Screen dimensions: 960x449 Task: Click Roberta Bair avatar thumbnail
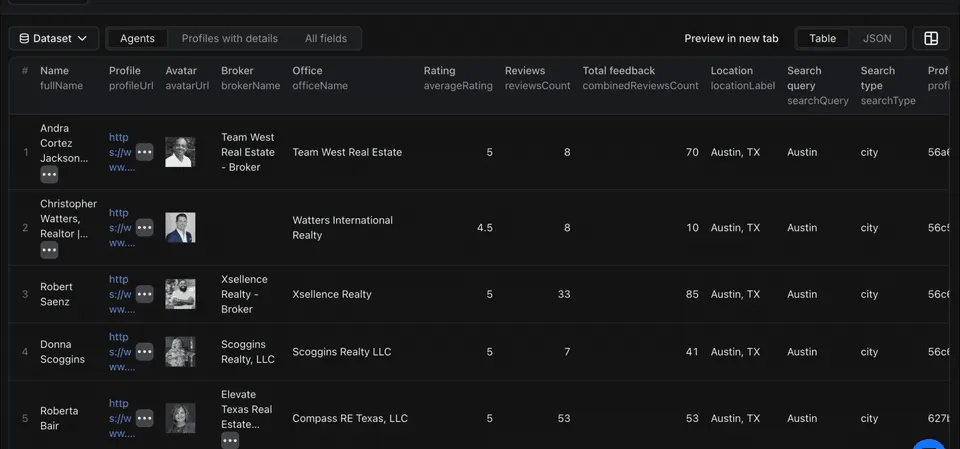tap(180, 418)
